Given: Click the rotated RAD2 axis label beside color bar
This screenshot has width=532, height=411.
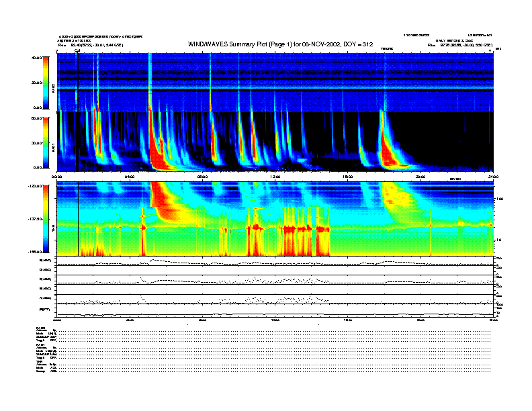Looking at the screenshot, I should 54,88.
